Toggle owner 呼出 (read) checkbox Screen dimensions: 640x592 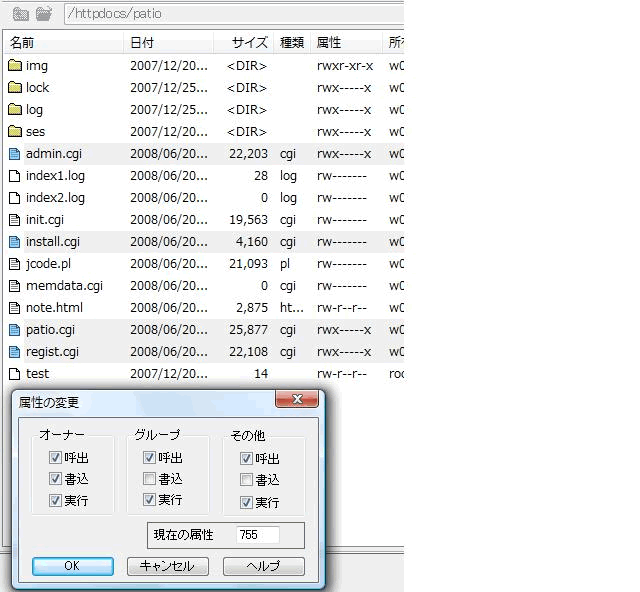tap(55, 457)
